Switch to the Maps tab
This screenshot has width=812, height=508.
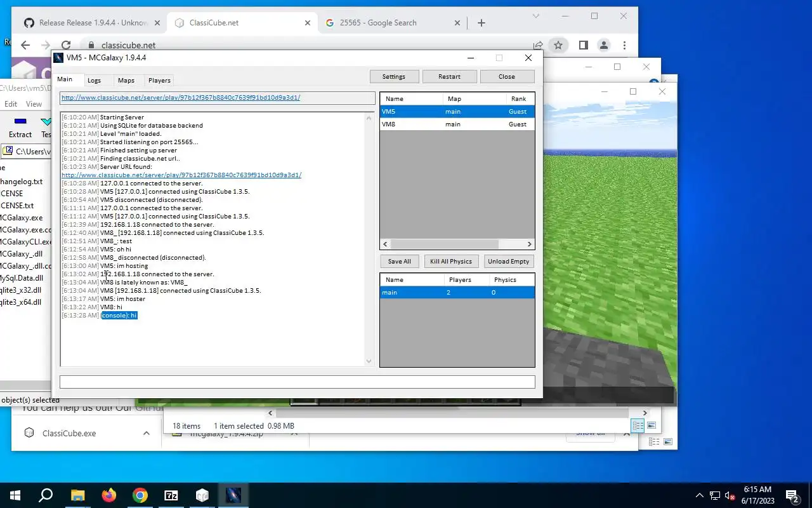coord(126,80)
